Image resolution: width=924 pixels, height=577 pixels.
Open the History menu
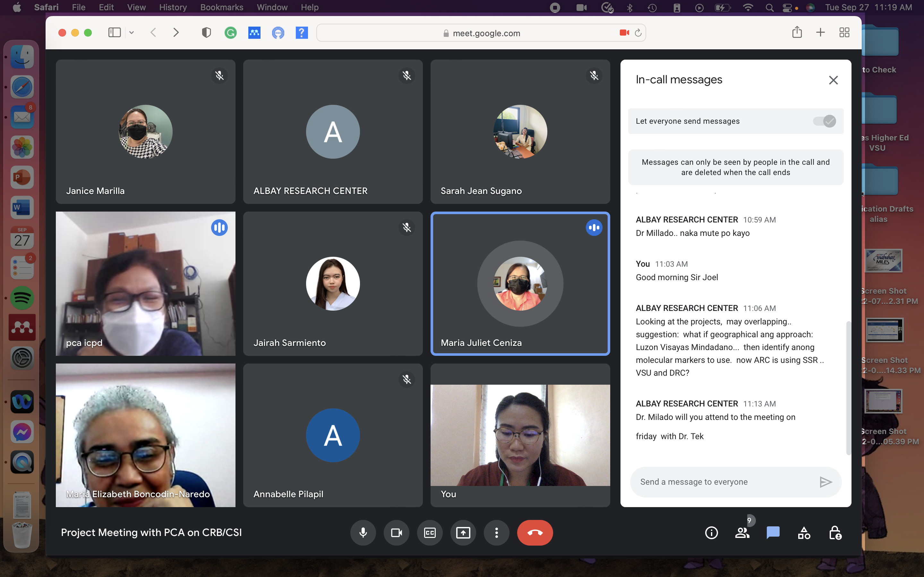173,7
